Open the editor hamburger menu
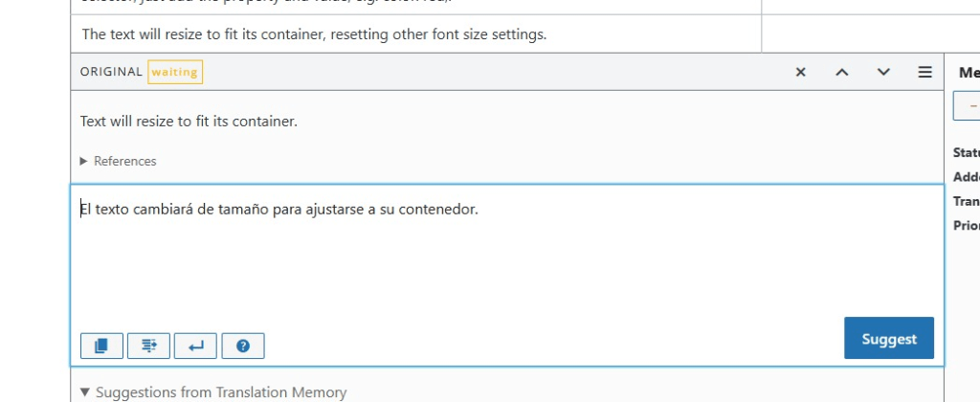Image resolution: width=980 pixels, height=402 pixels. [x=924, y=72]
